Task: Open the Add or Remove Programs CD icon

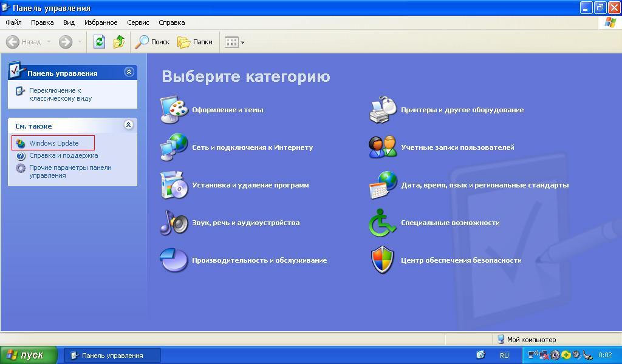Action: (174, 184)
